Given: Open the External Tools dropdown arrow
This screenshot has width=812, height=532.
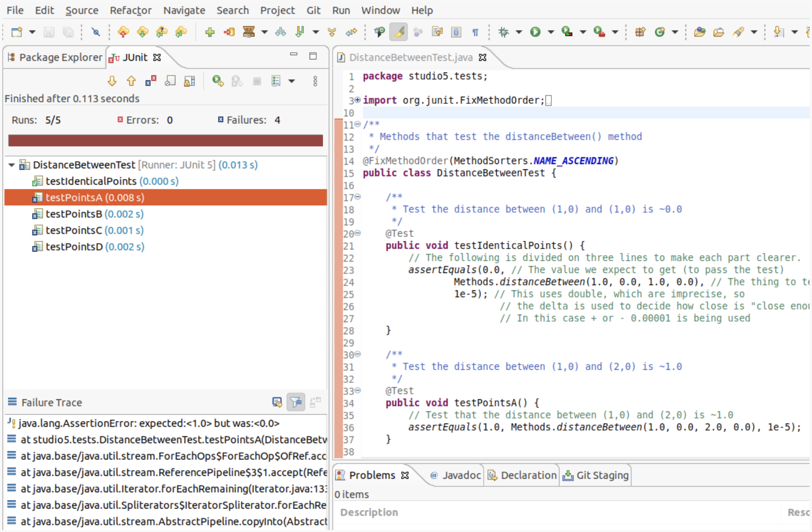Looking at the screenshot, I should tap(615, 32).
